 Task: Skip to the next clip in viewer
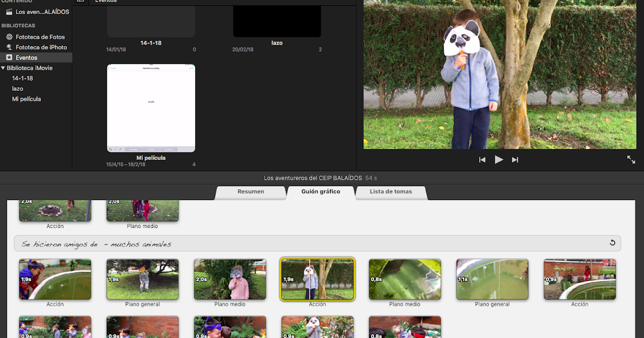pos(515,159)
